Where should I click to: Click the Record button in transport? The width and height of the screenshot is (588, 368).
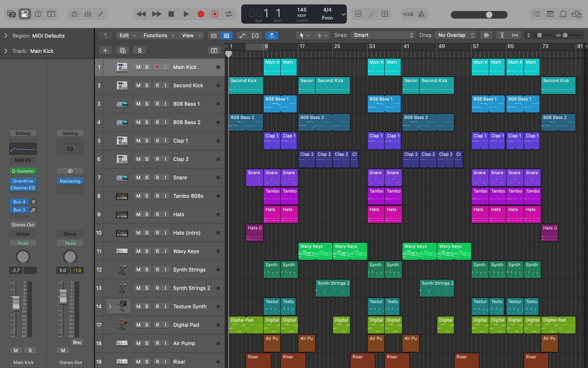pyautogui.click(x=201, y=14)
